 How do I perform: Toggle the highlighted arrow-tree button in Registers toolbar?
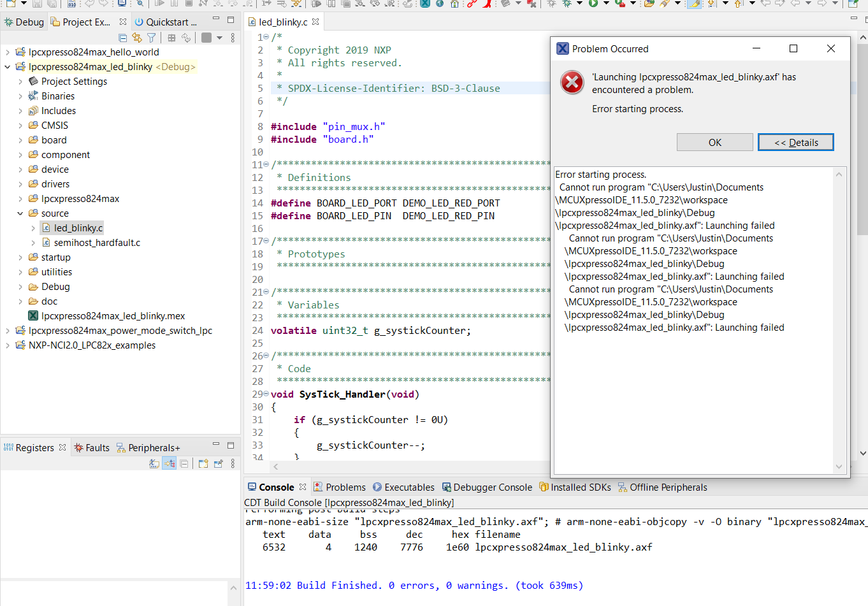coord(170,464)
